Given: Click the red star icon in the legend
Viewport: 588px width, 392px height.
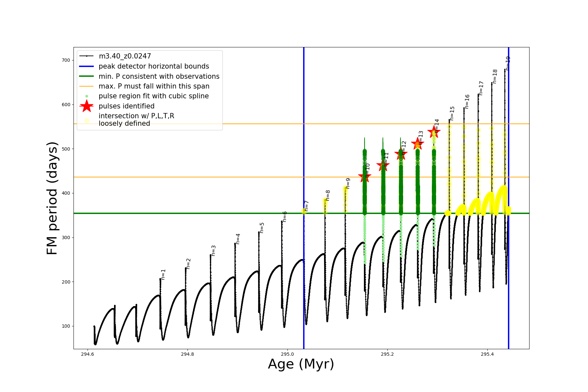Looking at the screenshot, I should (x=87, y=106).
